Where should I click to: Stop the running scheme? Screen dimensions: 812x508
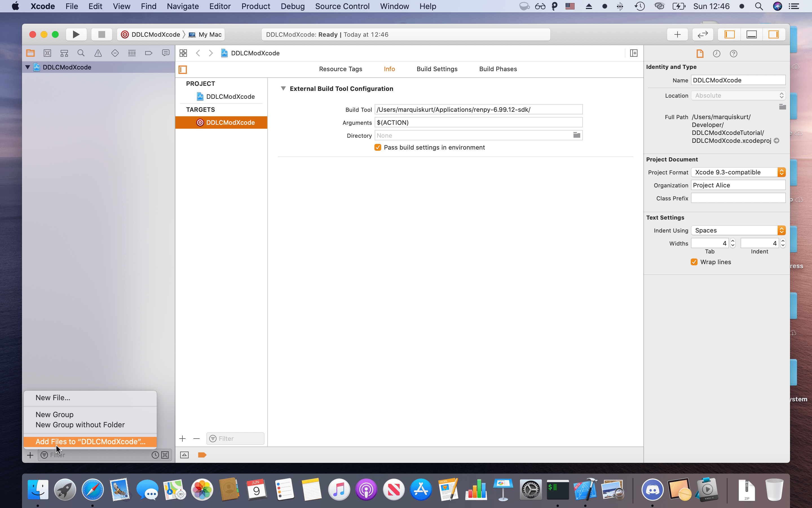[102, 34]
